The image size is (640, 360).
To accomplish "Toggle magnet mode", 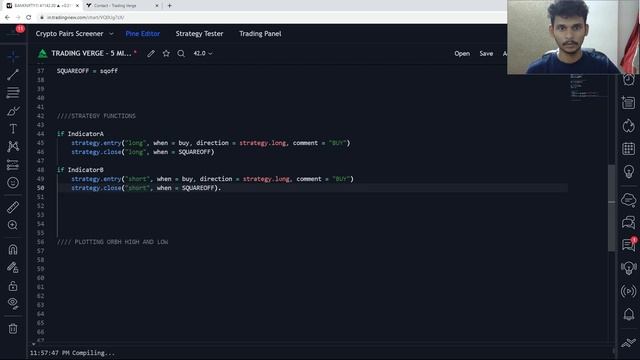I will [x=13, y=249].
